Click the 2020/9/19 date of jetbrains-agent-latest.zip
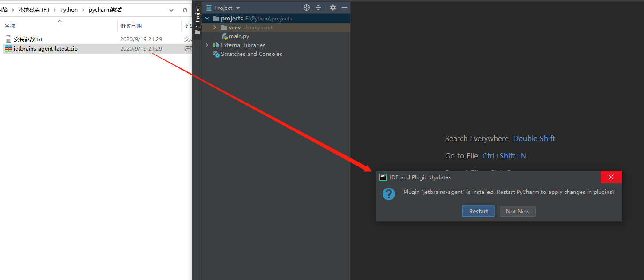Image resolution: width=644 pixels, height=280 pixels. (x=141, y=49)
